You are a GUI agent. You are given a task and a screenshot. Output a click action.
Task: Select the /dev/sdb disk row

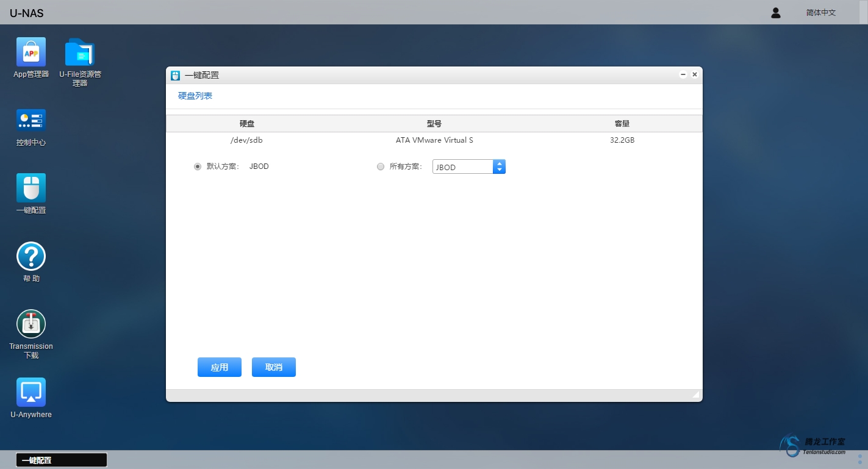[x=434, y=140]
